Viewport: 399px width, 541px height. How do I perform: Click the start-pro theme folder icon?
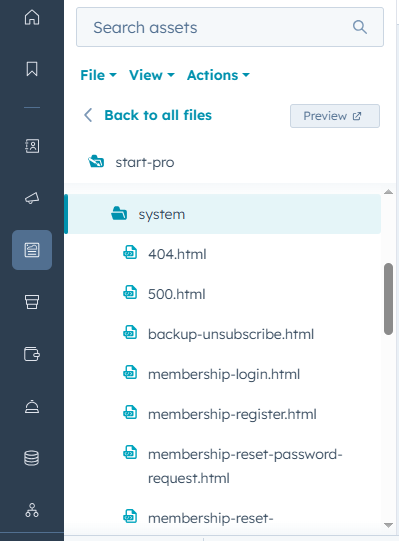pos(96,161)
